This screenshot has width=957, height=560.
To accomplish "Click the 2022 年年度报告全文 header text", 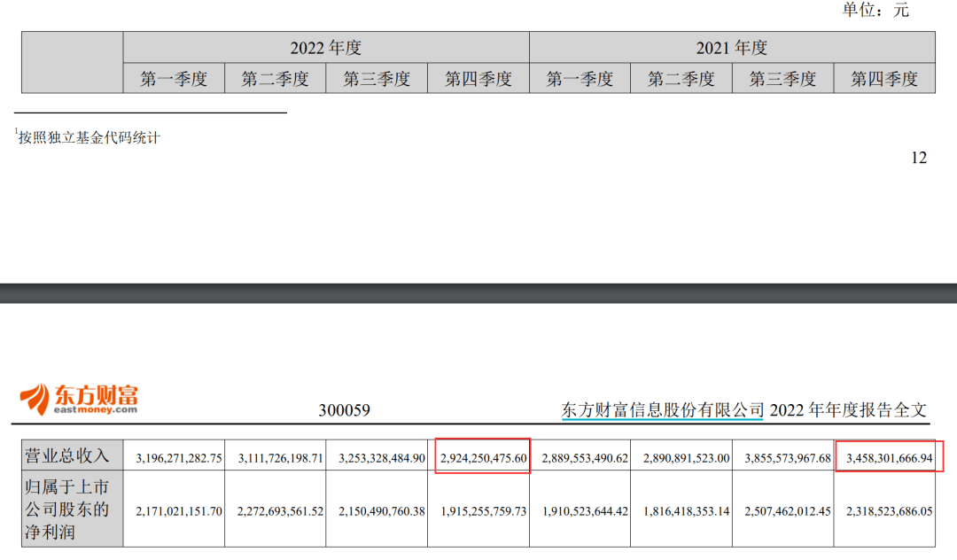I will (x=848, y=409).
